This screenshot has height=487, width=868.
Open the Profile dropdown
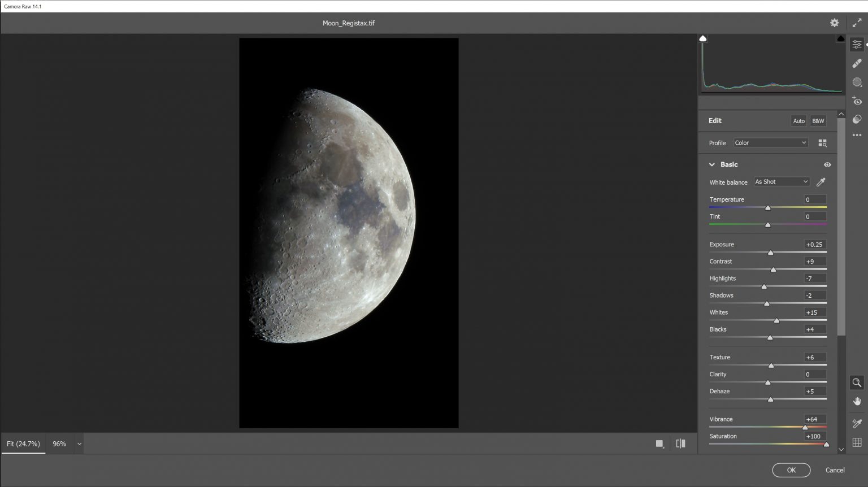[770, 142]
